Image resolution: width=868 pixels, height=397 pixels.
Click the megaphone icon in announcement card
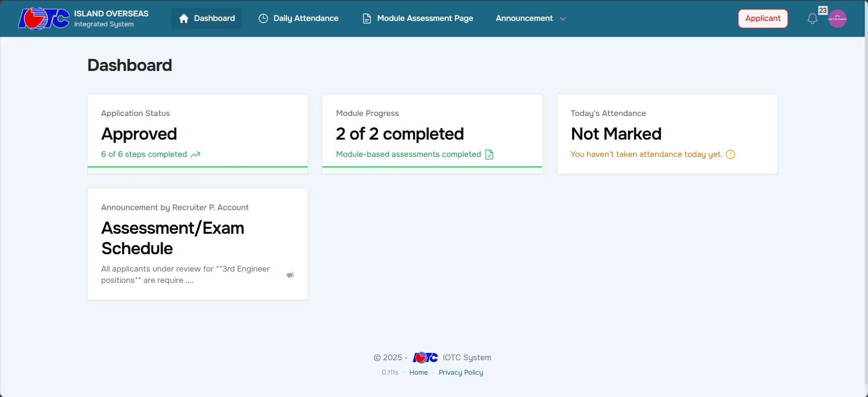[x=290, y=275]
